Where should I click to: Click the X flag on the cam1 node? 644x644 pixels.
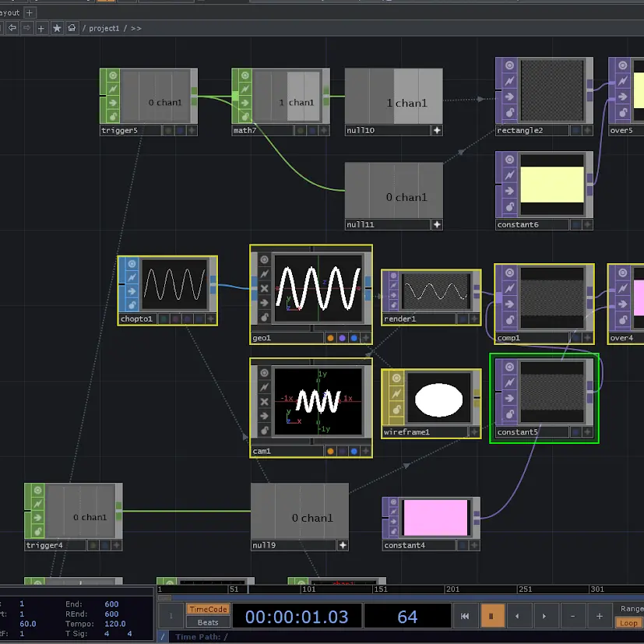click(264, 402)
